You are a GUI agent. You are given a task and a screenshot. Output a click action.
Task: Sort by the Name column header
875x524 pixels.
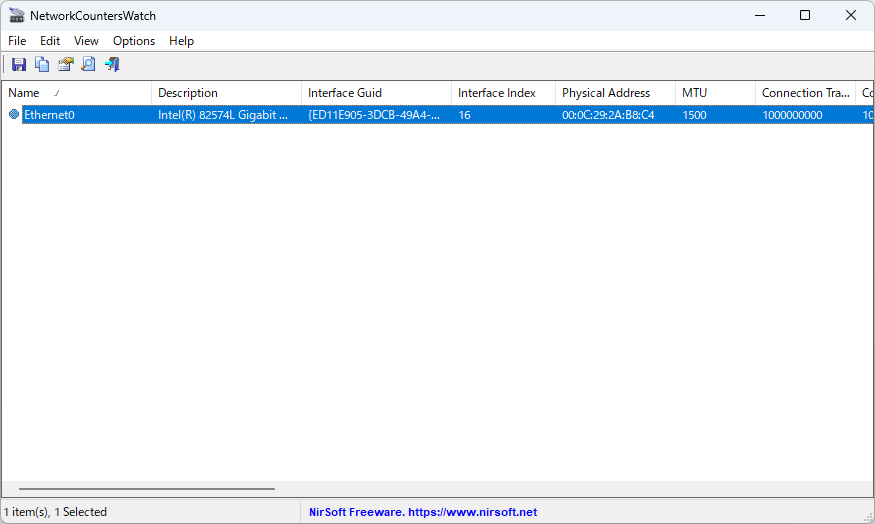76,93
